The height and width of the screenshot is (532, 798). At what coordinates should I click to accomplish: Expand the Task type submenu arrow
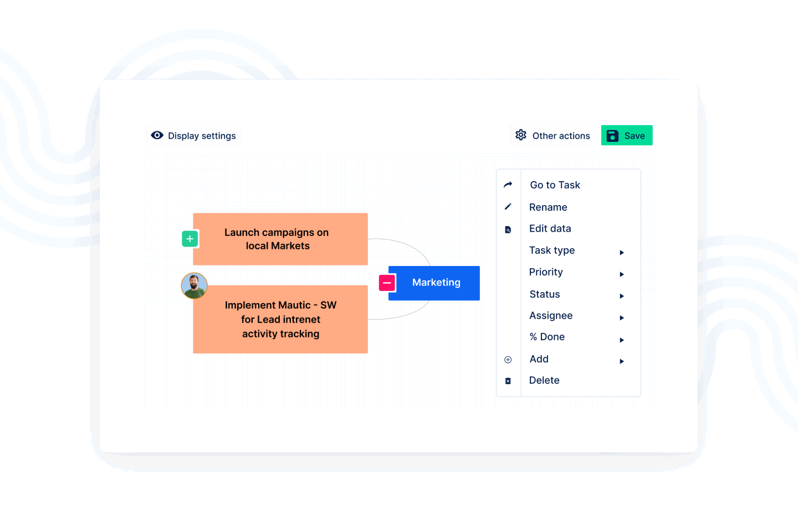(622, 253)
